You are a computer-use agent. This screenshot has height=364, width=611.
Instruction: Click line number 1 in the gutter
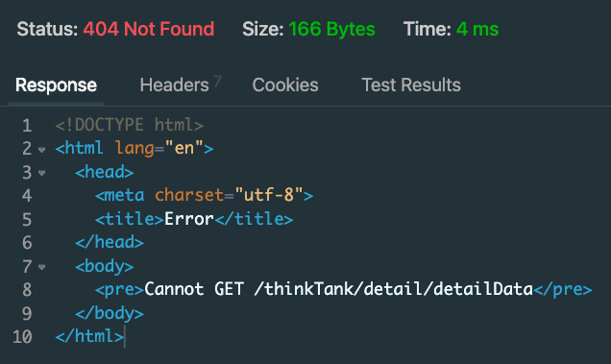coord(27,126)
